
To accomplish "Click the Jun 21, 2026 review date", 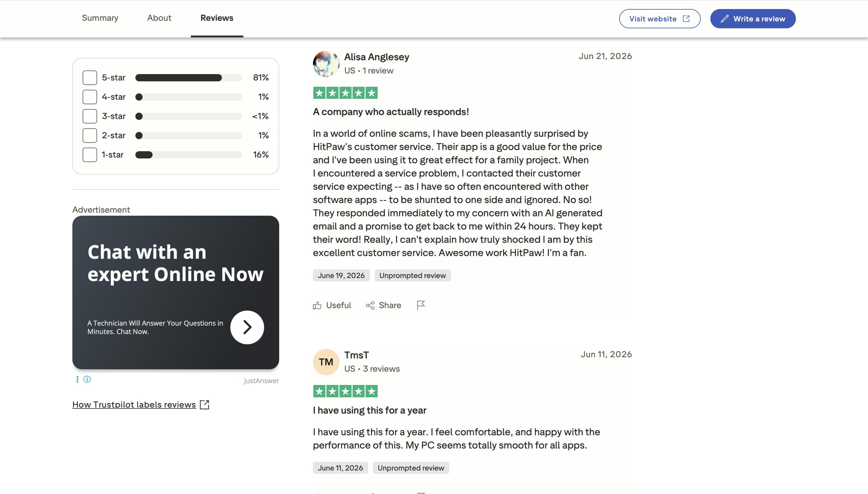I will 605,56.
